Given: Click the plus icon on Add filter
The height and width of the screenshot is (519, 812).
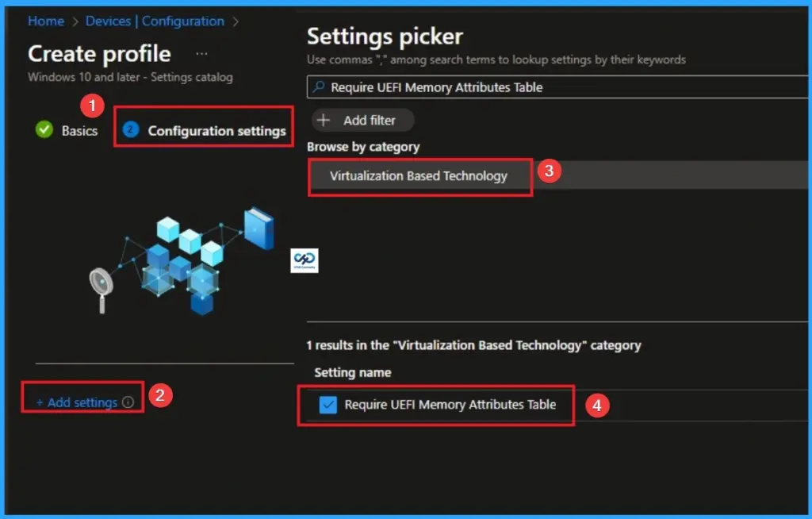Looking at the screenshot, I should pos(324,120).
